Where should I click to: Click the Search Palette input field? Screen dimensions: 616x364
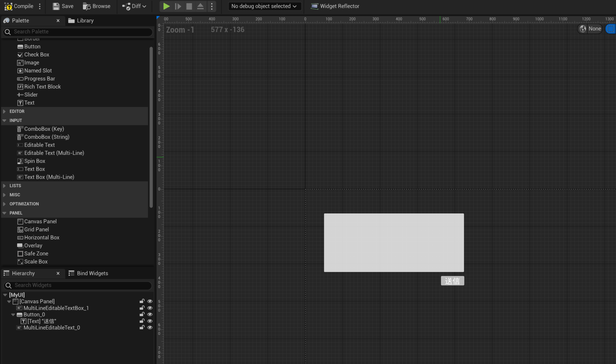78,32
